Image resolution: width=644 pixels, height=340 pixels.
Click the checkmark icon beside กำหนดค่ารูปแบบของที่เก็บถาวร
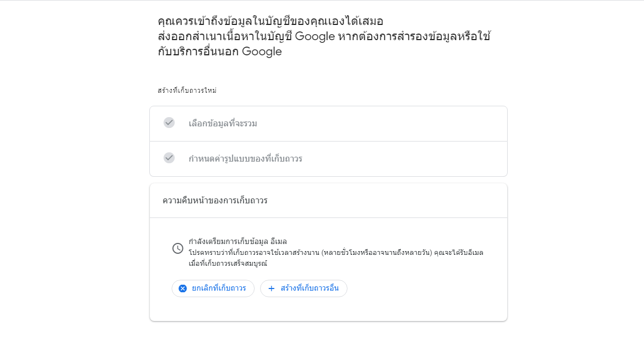click(169, 158)
